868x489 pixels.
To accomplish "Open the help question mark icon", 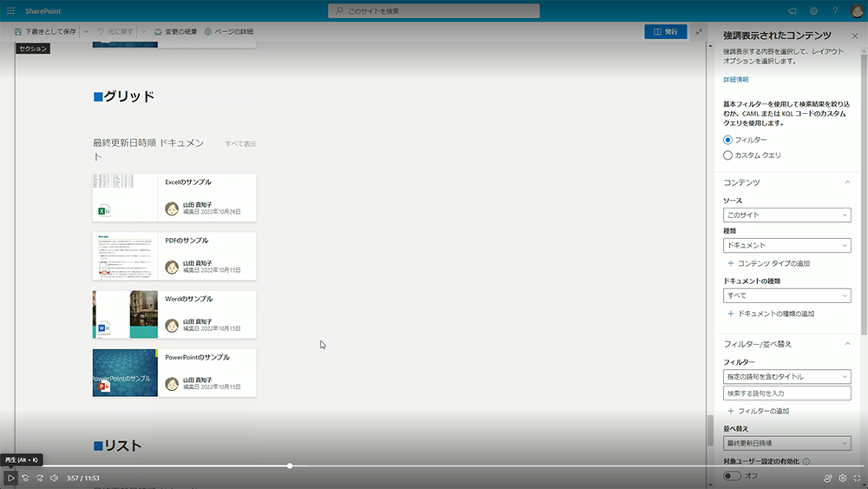I will [x=835, y=10].
